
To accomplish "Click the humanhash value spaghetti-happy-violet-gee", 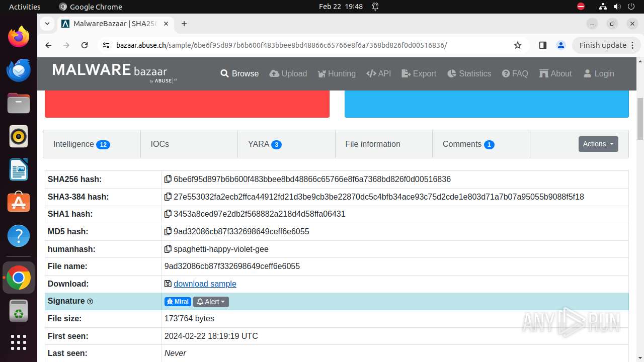I will click(x=221, y=249).
